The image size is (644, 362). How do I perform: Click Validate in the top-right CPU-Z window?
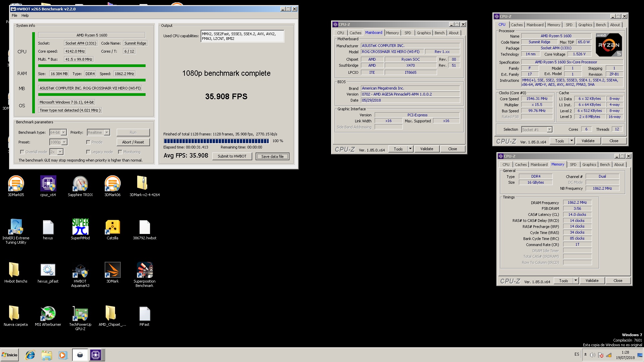(x=588, y=141)
